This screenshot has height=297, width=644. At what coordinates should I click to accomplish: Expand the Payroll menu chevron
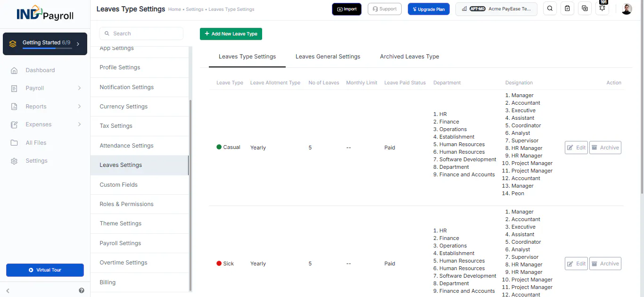tap(79, 88)
